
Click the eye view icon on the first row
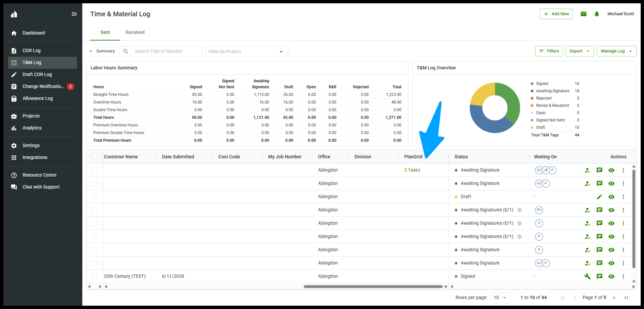pos(611,170)
